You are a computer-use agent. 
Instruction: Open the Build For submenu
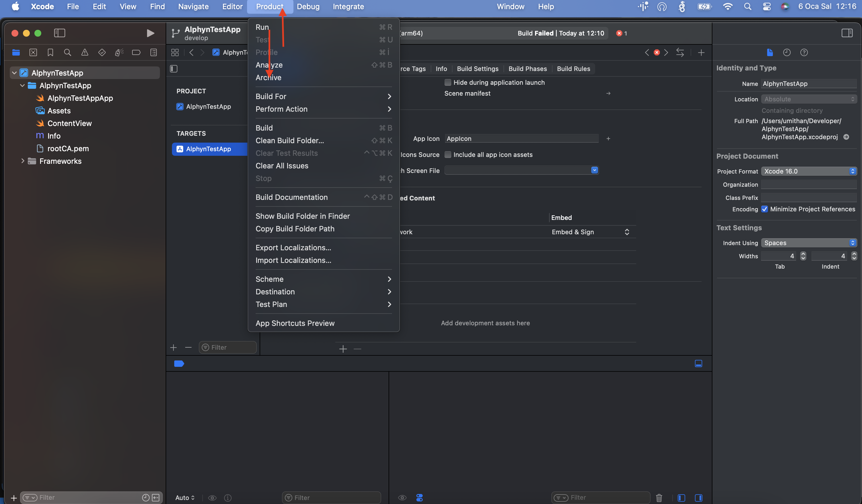[x=323, y=97]
